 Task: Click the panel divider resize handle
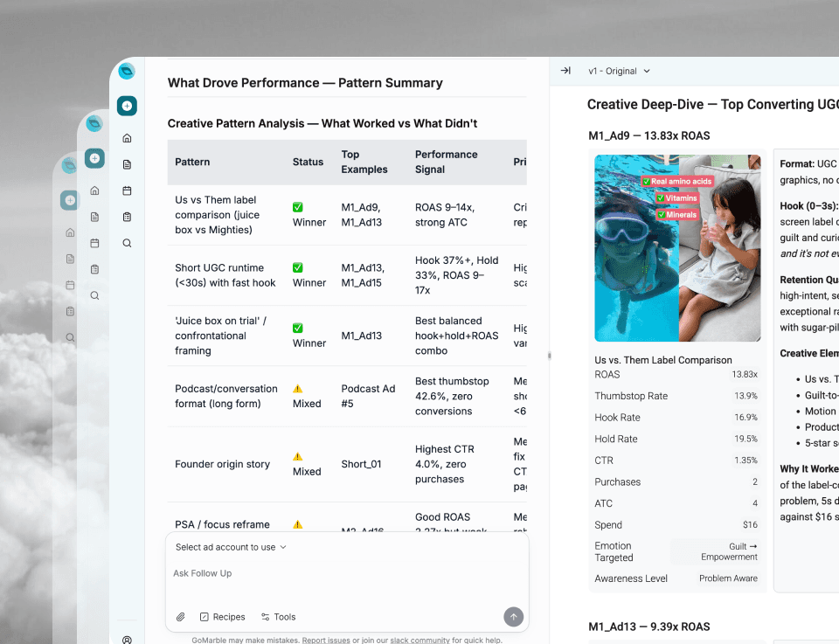click(x=550, y=356)
